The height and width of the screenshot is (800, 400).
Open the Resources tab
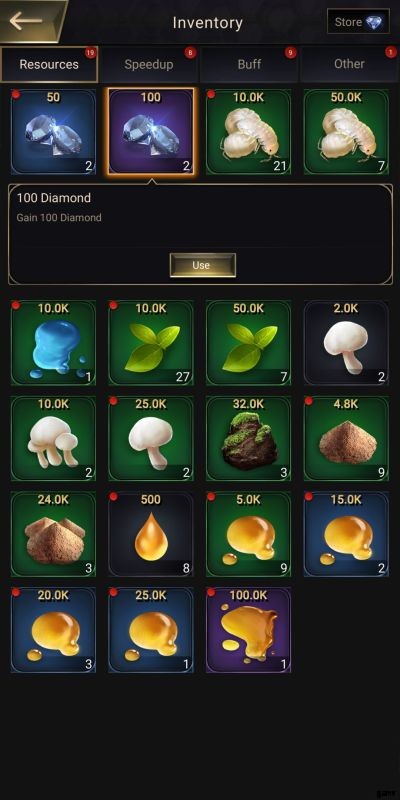49,64
